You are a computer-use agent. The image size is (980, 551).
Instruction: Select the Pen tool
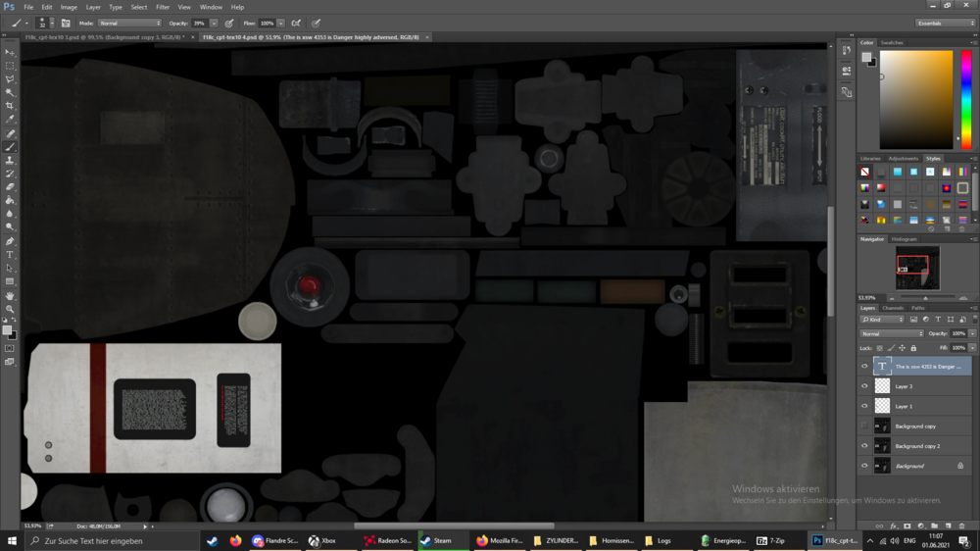[x=10, y=241]
